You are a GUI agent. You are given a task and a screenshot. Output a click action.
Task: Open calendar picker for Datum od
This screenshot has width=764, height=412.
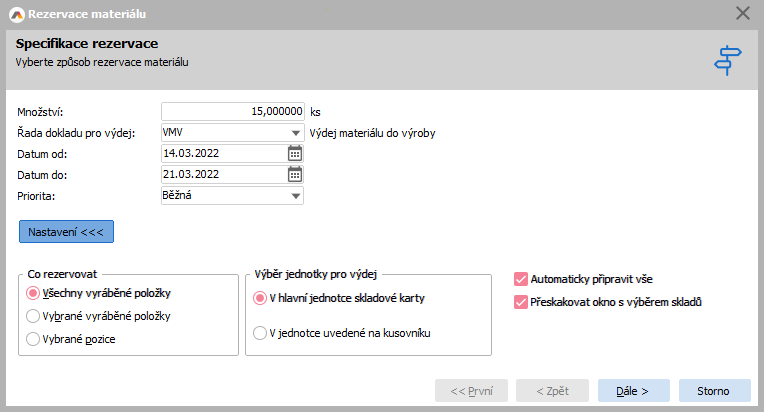point(295,153)
